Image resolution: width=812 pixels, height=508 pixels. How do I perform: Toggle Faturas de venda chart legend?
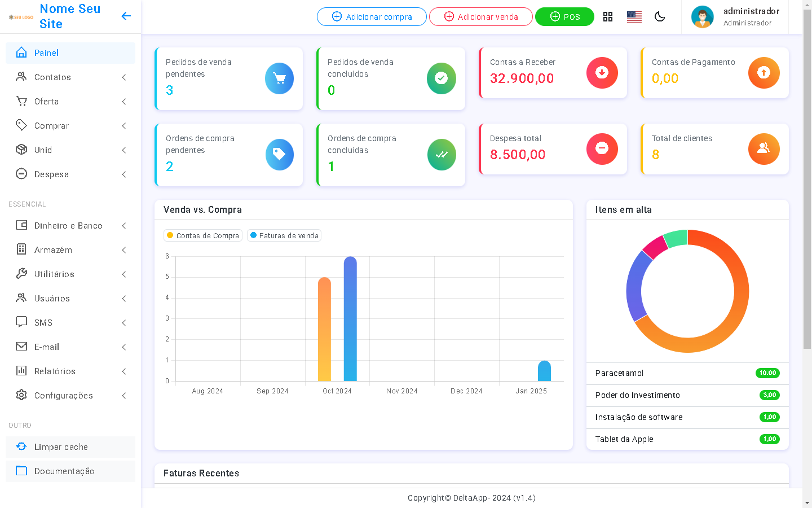point(284,236)
